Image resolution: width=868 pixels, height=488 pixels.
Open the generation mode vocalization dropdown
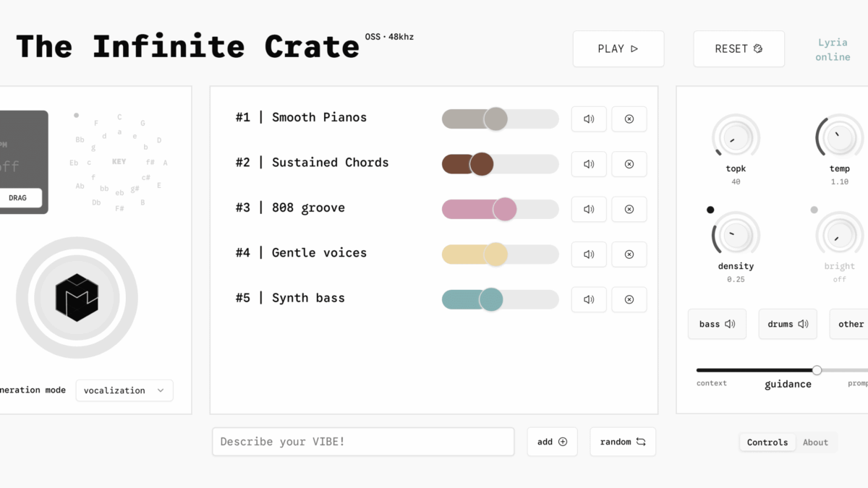[x=124, y=390]
